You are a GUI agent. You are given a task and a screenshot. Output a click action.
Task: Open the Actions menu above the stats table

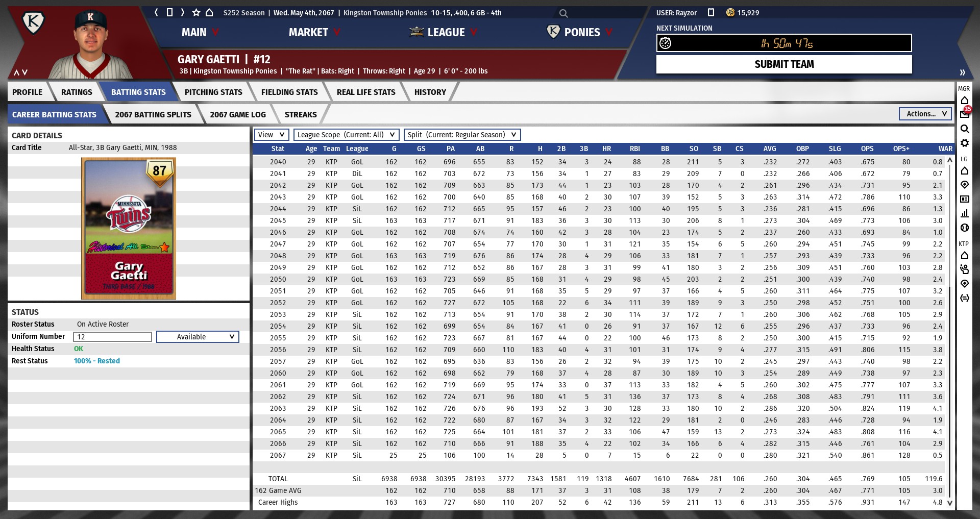pyautogui.click(x=925, y=114)
